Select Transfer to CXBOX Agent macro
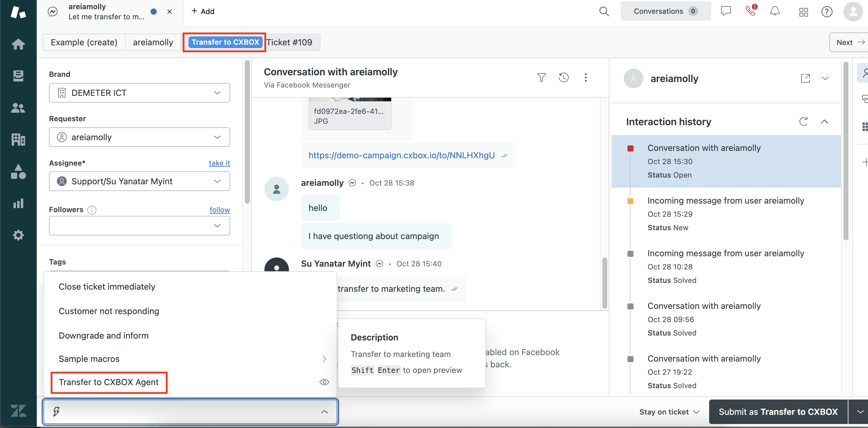Screen dimensions: 868x428 click(x=190, y=382)
